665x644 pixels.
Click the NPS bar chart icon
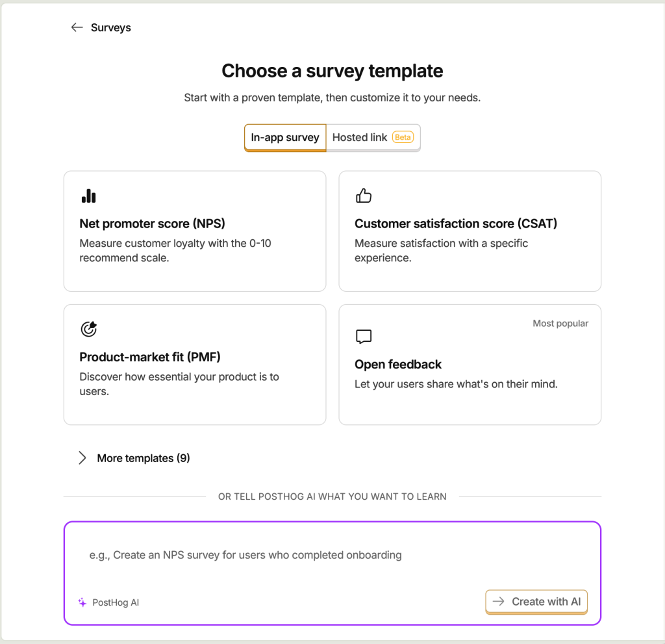88,196
